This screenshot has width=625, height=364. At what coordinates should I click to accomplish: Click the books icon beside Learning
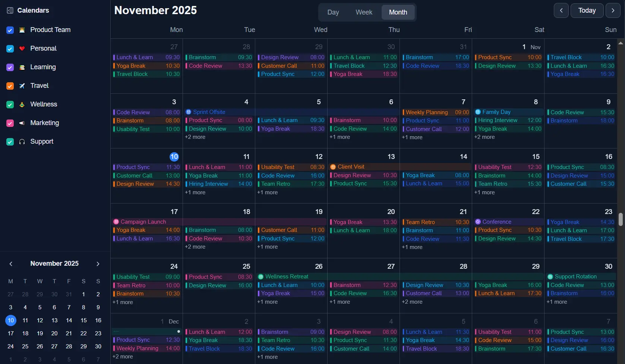coord(22,67)
